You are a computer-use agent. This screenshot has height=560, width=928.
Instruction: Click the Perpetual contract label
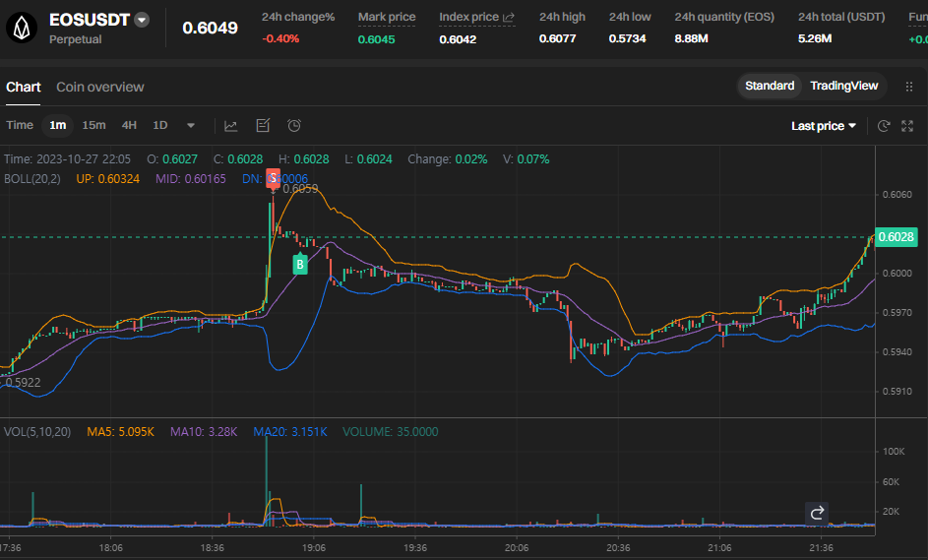click(x=75, y=39)
